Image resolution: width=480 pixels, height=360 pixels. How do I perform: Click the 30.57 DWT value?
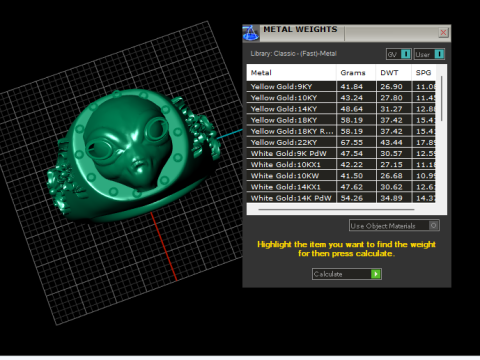pos(391,153)
